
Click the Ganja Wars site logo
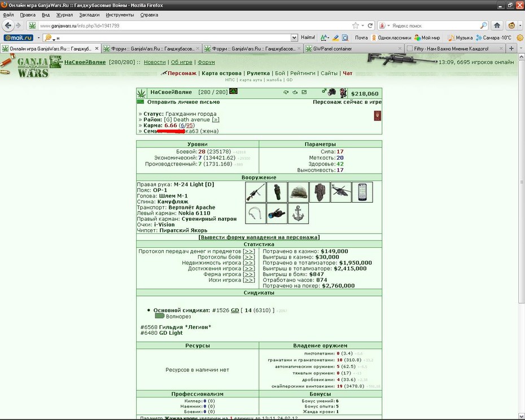33,67
